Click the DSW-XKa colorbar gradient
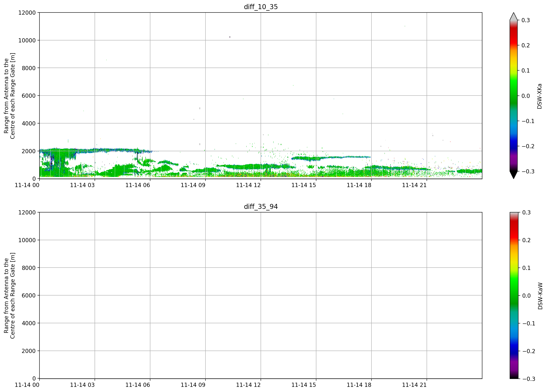547x392 pixels. pos(513,96)
